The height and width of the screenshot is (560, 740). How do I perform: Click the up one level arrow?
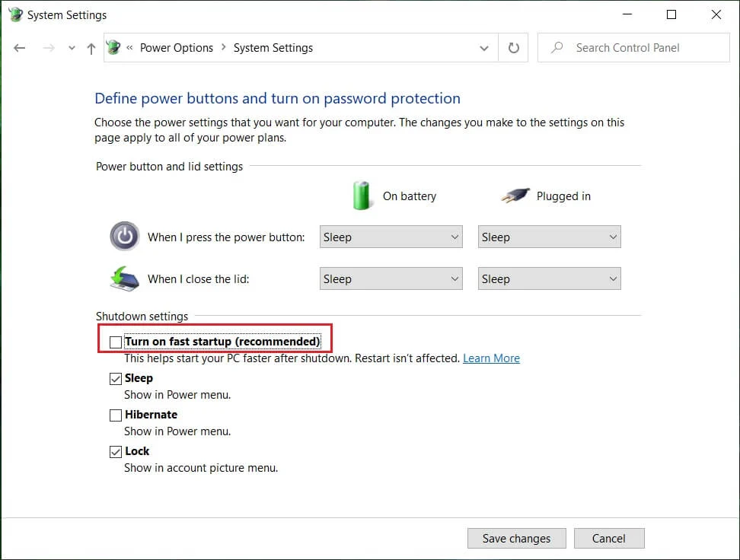[91, 48]
